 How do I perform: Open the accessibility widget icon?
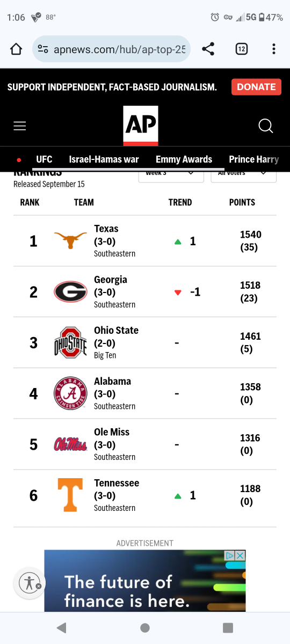tap(28, 583)
